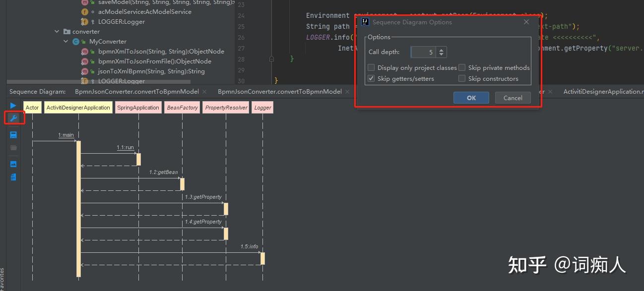Image resolution: width=644 pixels, height=291 pixels.
Task: Open the ActivitiDesignerApplication tab on the right
Action: pos(603,91)
